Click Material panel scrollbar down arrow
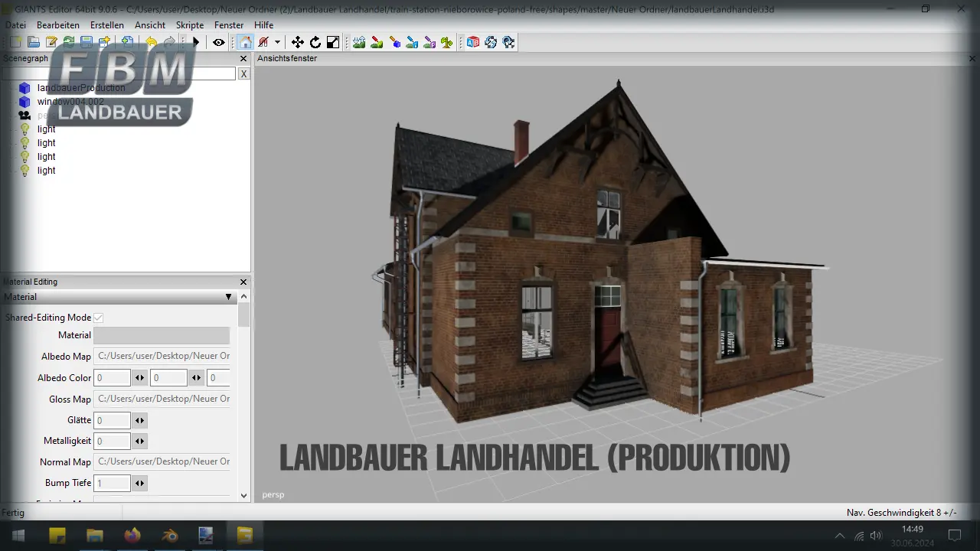Viewport: 980px width, 551px height. tap(244, 496)
